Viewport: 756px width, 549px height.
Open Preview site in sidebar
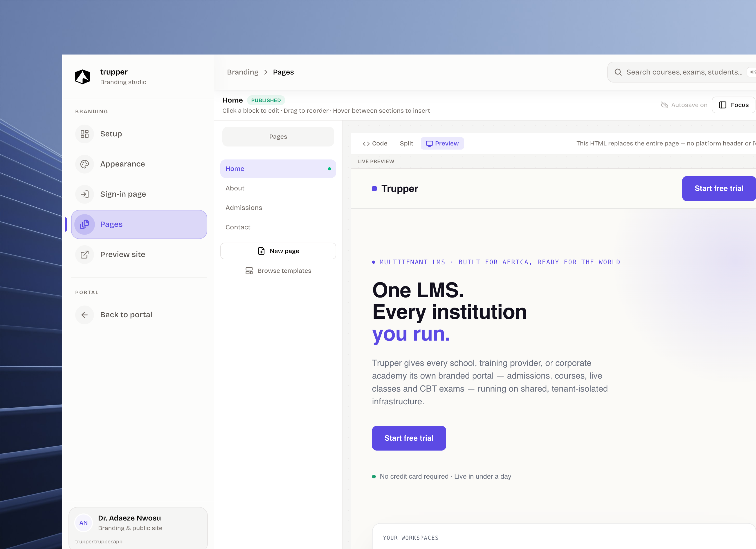[x=139, y=255]
